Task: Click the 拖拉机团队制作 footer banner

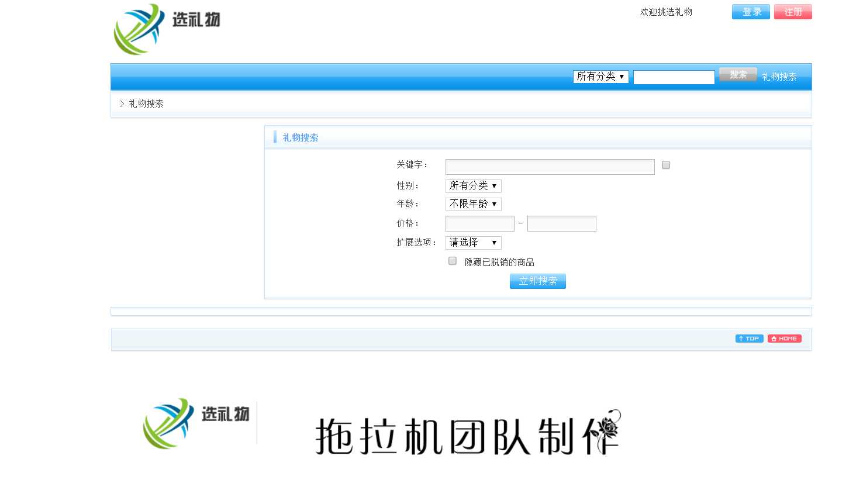Action: coord(468,434)
